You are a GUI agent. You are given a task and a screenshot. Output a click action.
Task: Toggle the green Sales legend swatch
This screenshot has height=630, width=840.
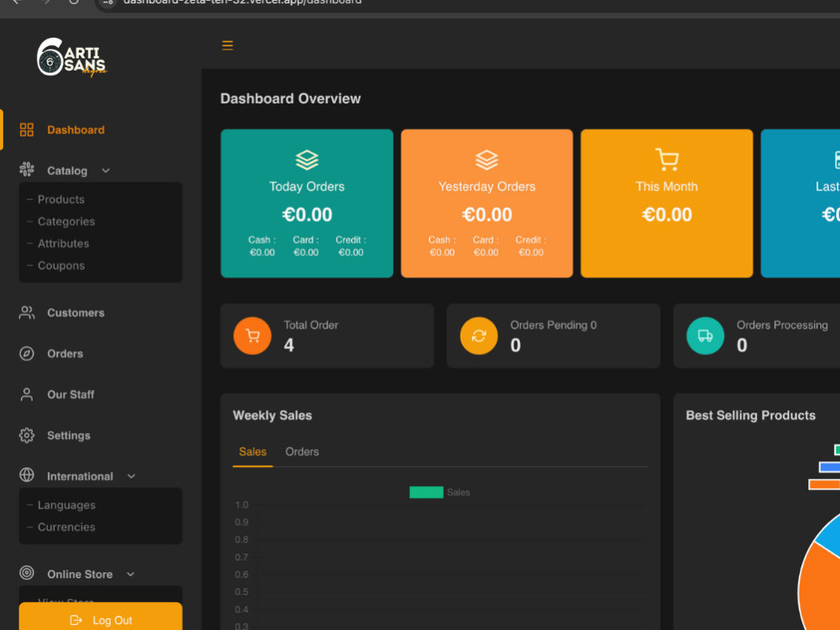click(x=426, y=491)
